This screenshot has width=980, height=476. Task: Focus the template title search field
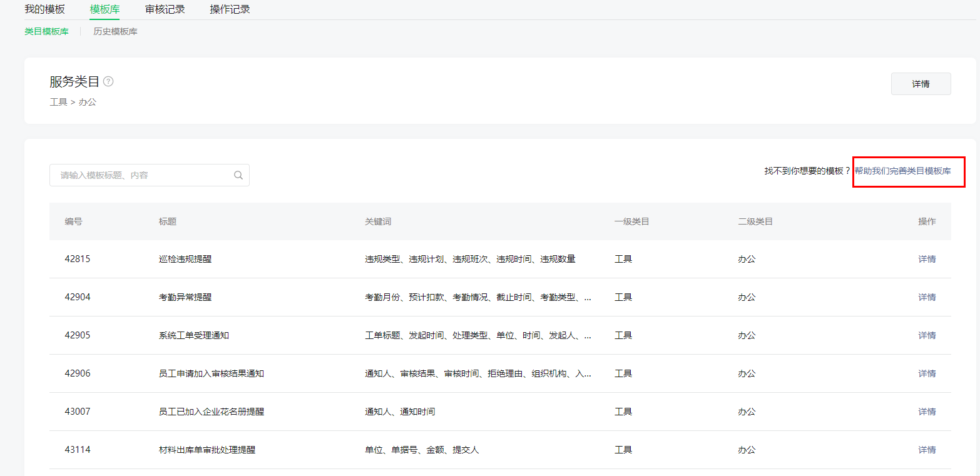coord(141,175)
